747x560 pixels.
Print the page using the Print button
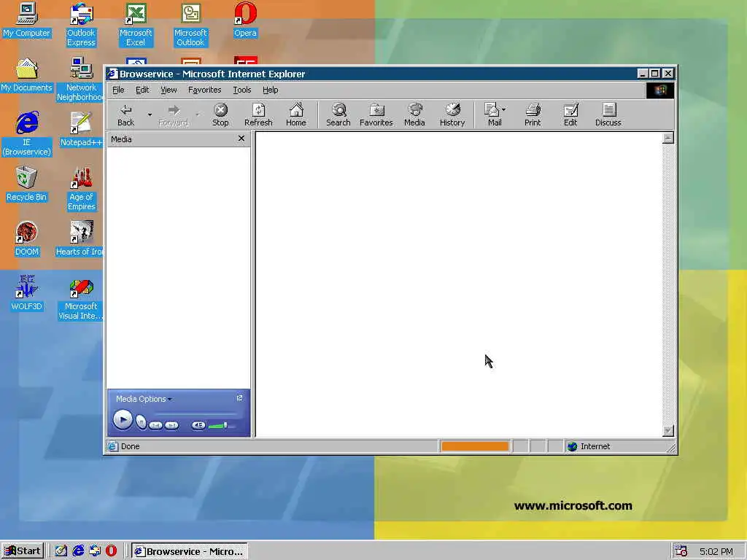coord(532,114)
